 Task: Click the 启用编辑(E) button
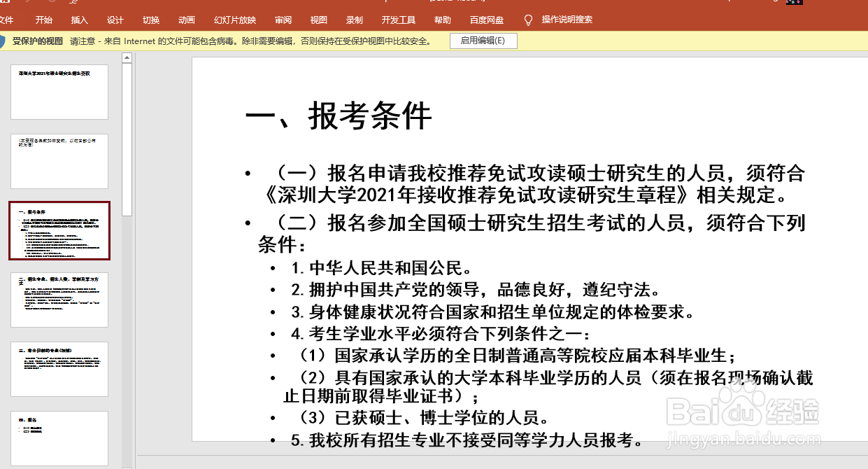[x=483, y=41]
